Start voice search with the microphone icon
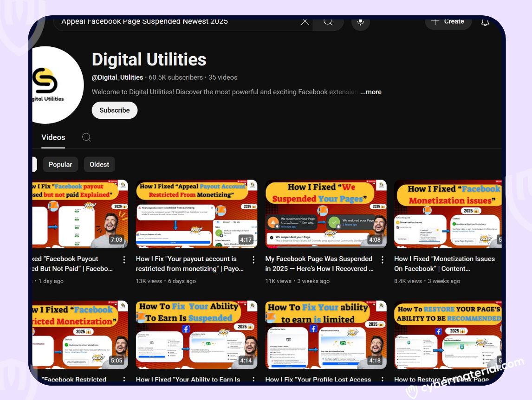 click(x=360, y=22)
